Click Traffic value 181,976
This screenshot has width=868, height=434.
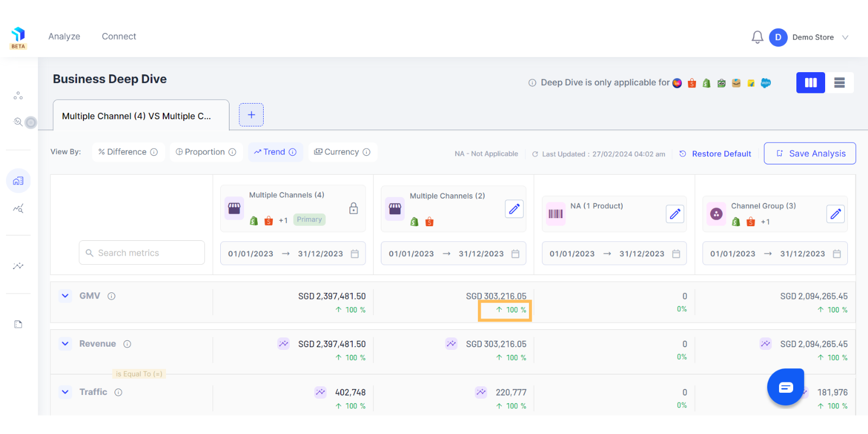click(x=832, y=392)
